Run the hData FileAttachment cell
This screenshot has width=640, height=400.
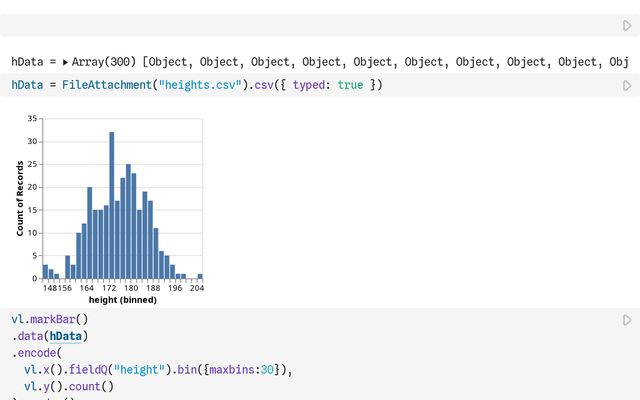point(627,86)
